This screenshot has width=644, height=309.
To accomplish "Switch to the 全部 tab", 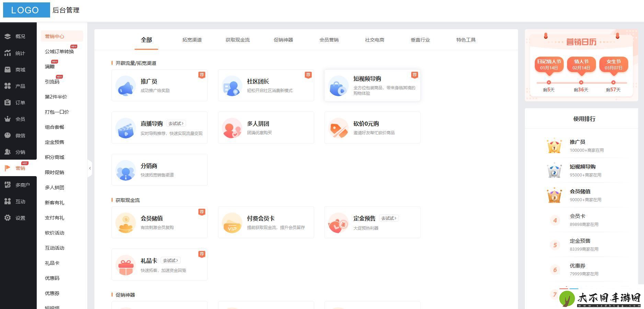I will point(146,40).
